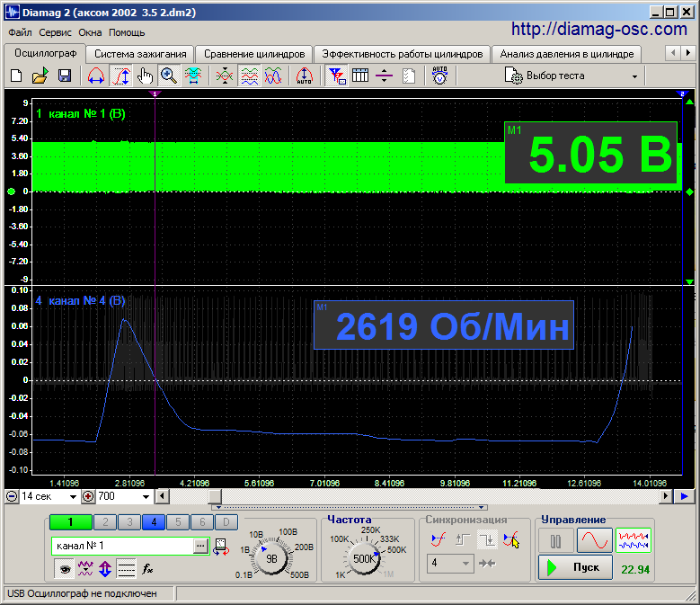The image size is (700, 605).
Task: Open an existing file via folder icon
Action: click(40, 76)
